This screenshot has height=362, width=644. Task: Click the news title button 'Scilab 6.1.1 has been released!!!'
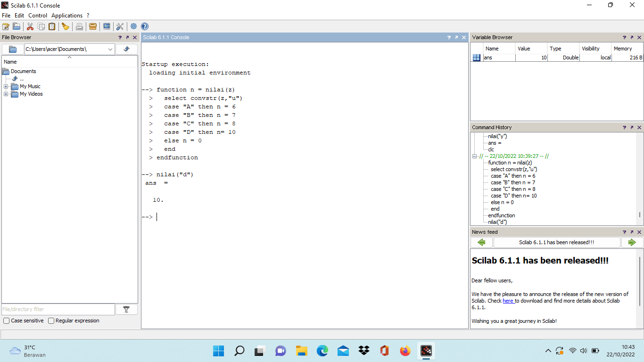pyautogui.click(x=557, y=242)
